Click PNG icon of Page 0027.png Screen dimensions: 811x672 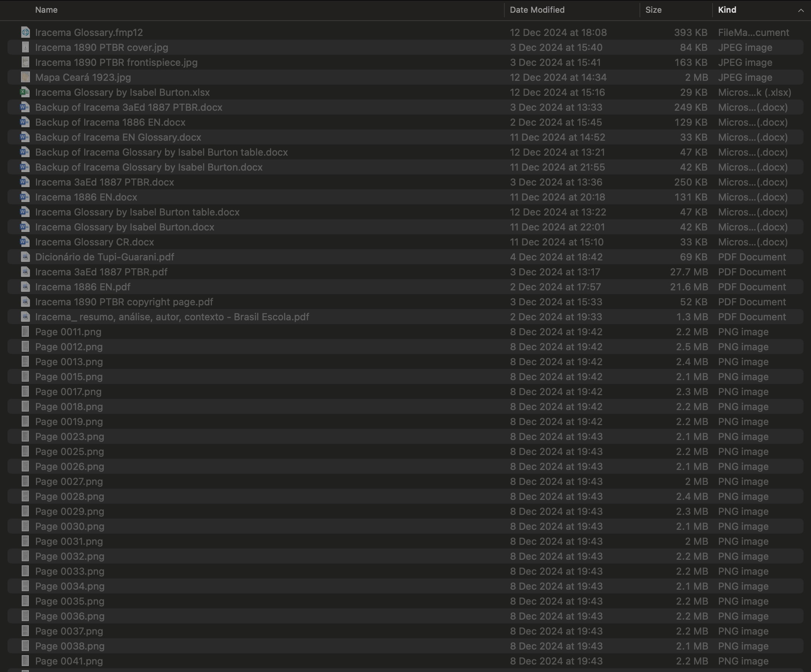pyautogui.click(x=25, y=481)
